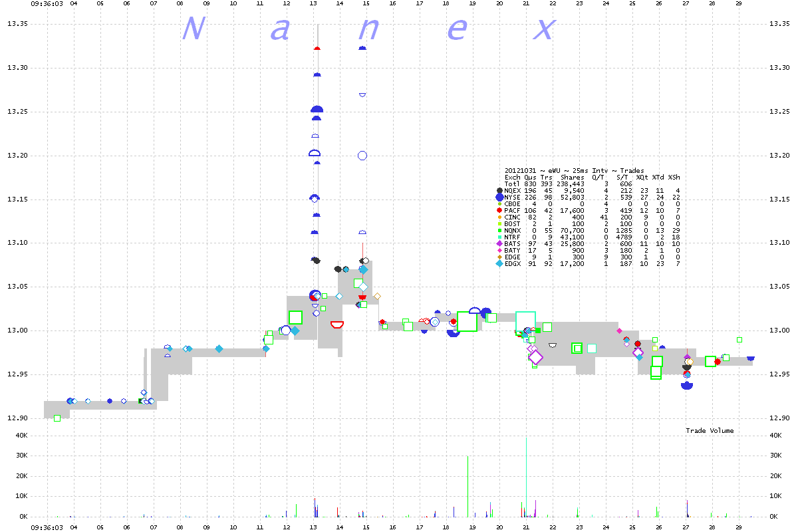Click the BATS shares value '25,800'
This screenshot has height=532, width=798.
point(573,243)
